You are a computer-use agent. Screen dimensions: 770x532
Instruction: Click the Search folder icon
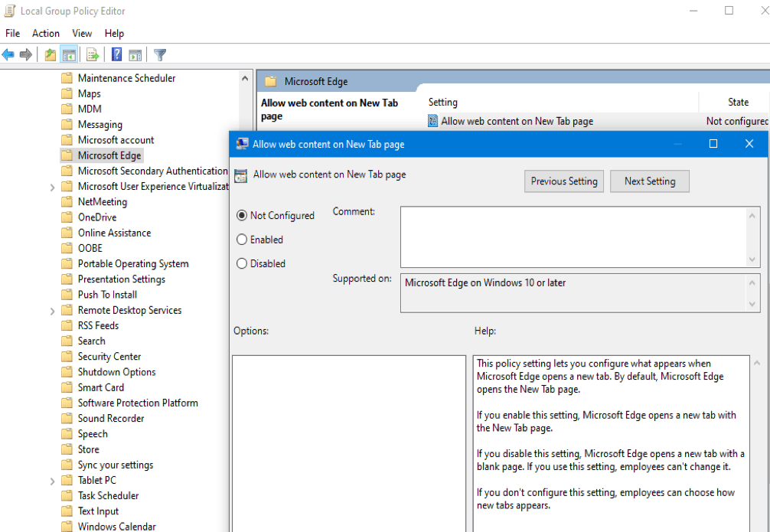pos(67,341)
